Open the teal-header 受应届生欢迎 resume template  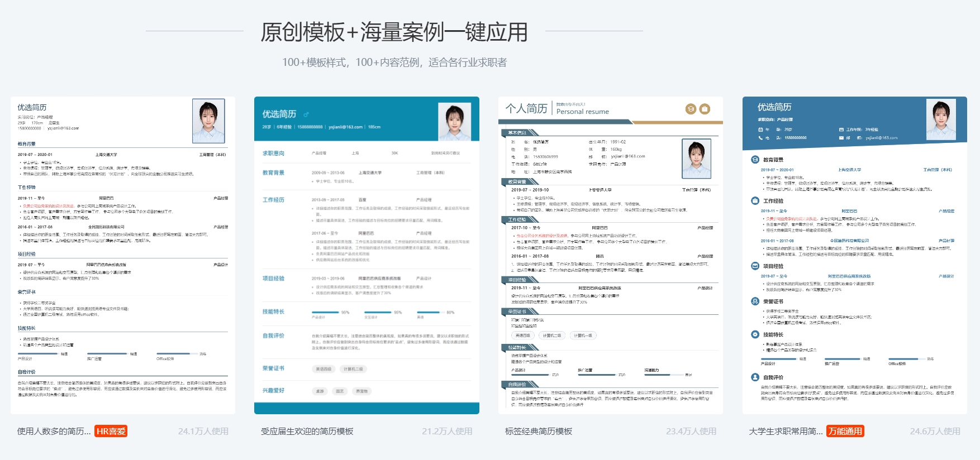(367, 255)
